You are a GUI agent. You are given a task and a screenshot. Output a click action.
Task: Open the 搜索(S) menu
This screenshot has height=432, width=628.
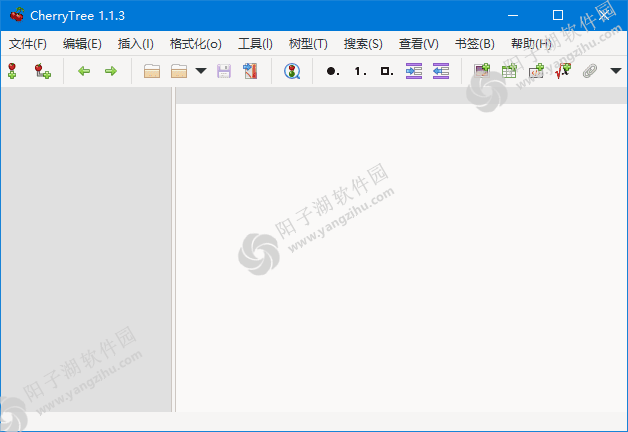[x=363, y=44]
